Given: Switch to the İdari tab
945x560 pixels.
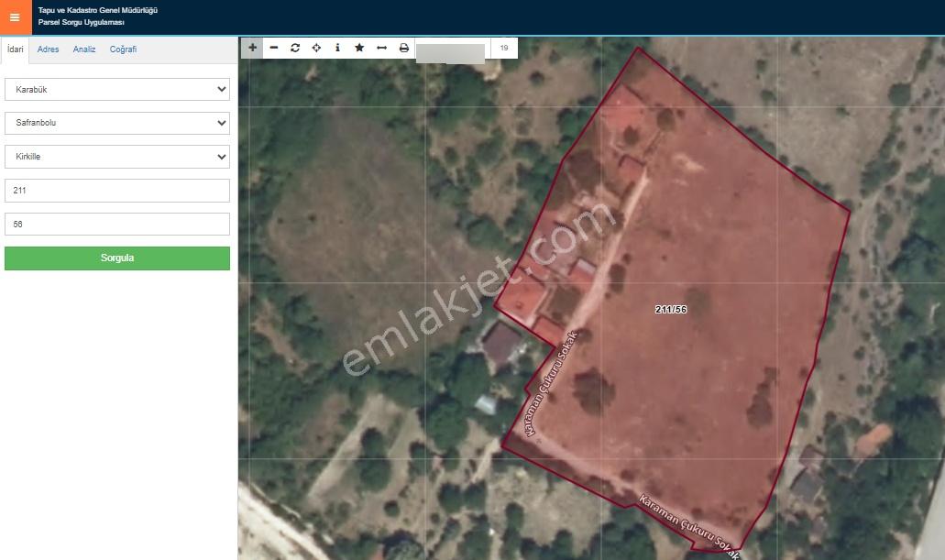Looking at the screenshot, I should tap(15, 49).
